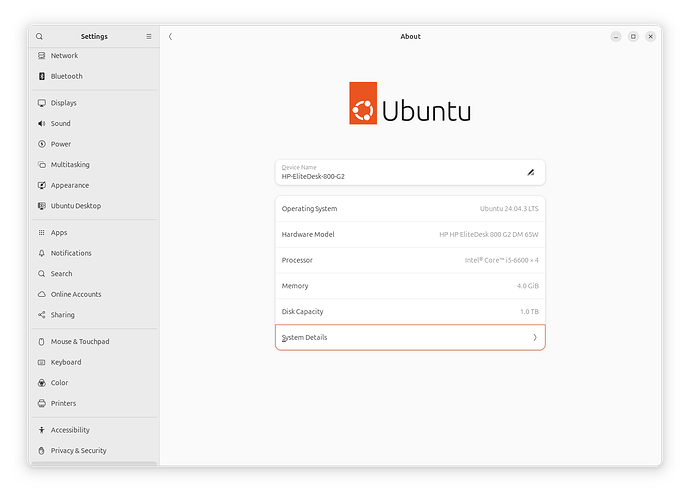Click the Multitasking icon
Viewport: 690px width, 497px height.
41,165
